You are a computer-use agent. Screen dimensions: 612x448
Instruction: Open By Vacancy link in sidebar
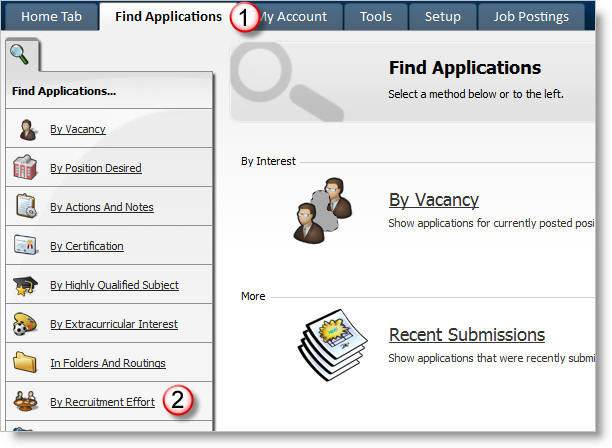78,129
